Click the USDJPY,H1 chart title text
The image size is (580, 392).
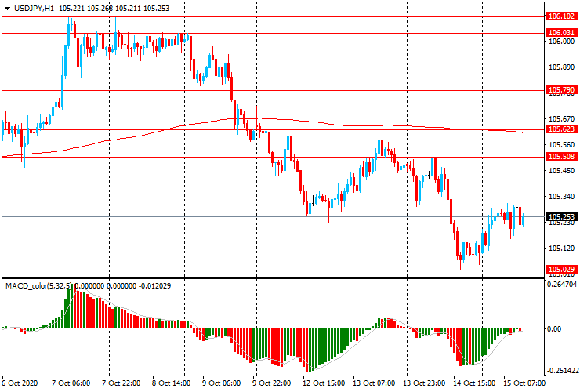[x=34, y=9]
